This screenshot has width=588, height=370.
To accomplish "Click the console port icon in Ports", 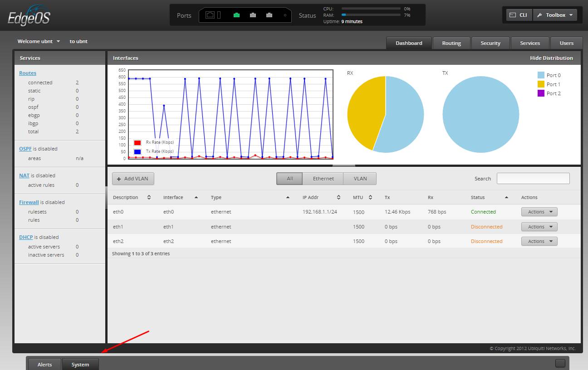I will [210, 15].
